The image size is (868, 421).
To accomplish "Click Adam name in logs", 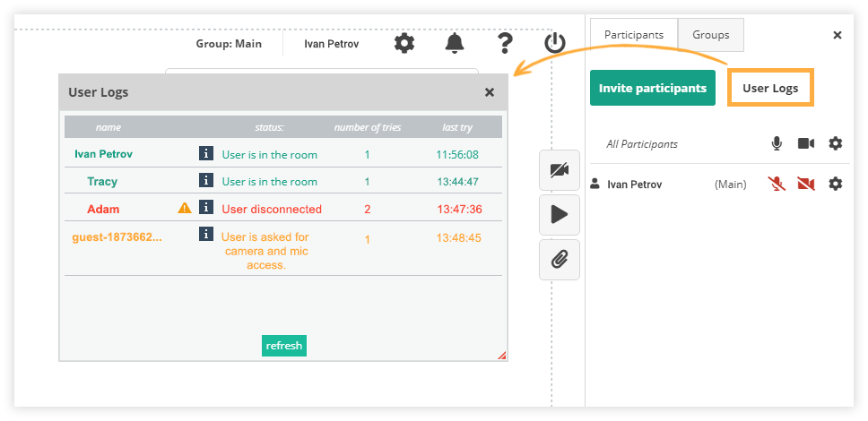I will (103, 209).
